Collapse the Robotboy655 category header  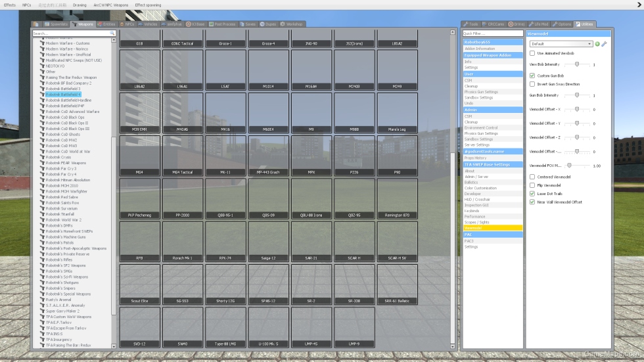click(493, 42)
